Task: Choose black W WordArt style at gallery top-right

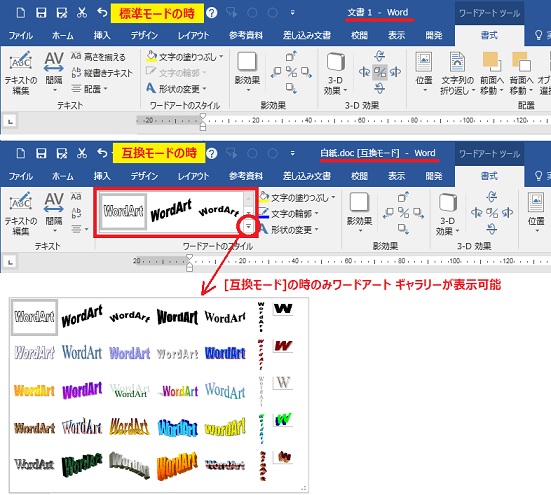Action: (x=283, y=308)
